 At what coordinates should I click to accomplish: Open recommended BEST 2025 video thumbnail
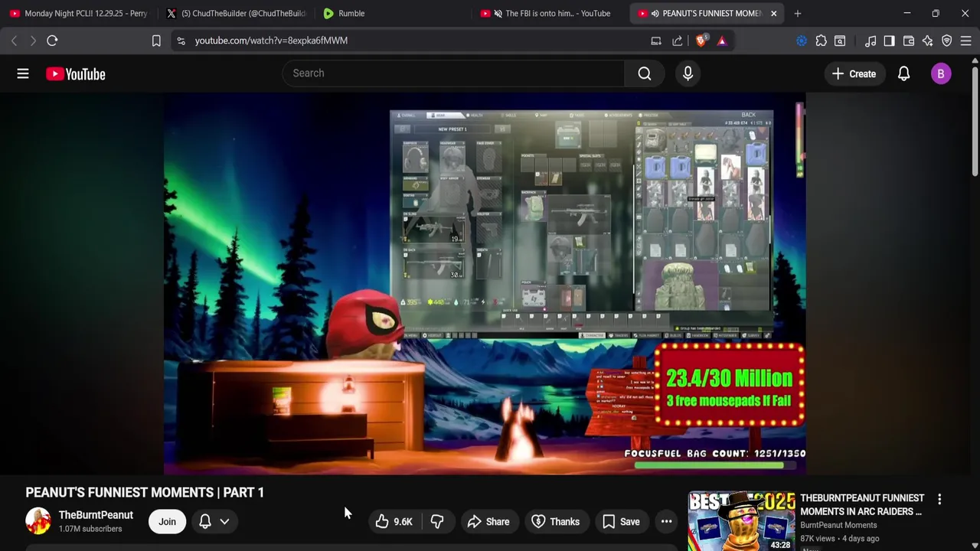point(740,521)
